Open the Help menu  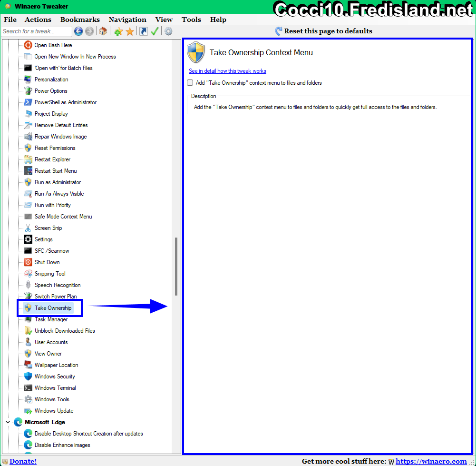[x=218, y=20]
